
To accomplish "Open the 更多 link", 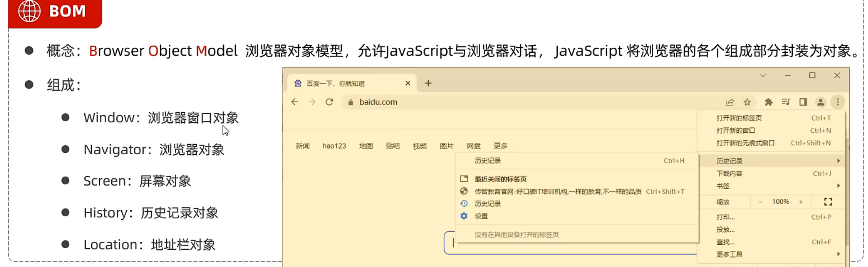I will (500, 146).
